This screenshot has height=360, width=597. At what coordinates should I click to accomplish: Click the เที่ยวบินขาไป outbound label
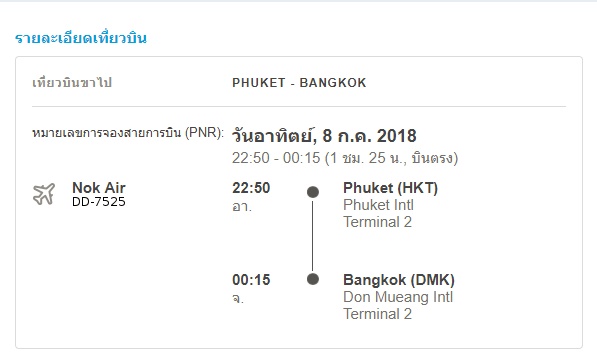tap(72, 83)
